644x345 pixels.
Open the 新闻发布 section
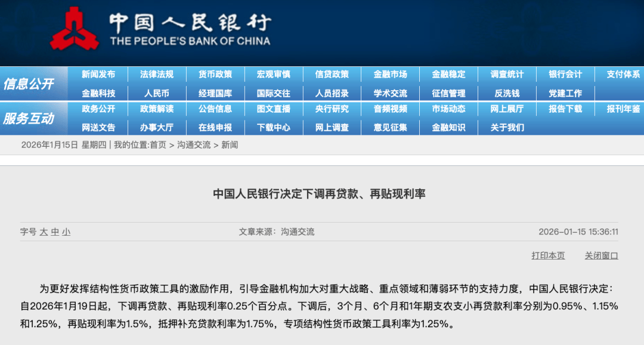tap(99, 75)
